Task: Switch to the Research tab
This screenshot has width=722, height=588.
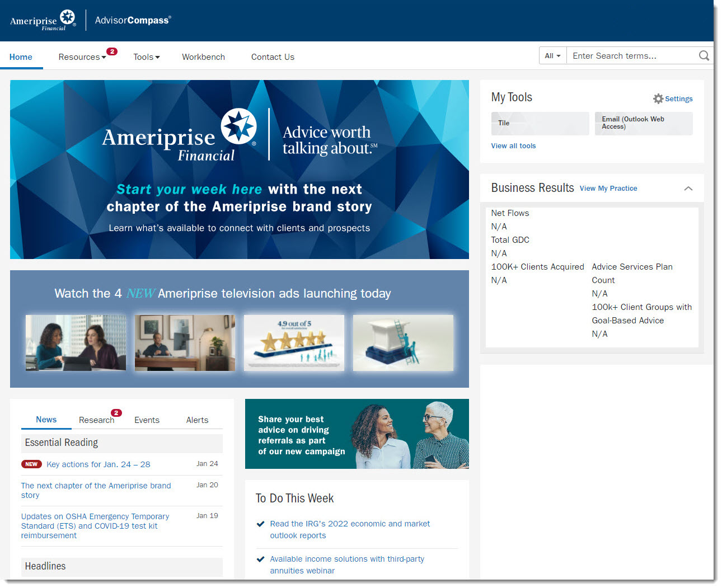Action: [96, 420]
